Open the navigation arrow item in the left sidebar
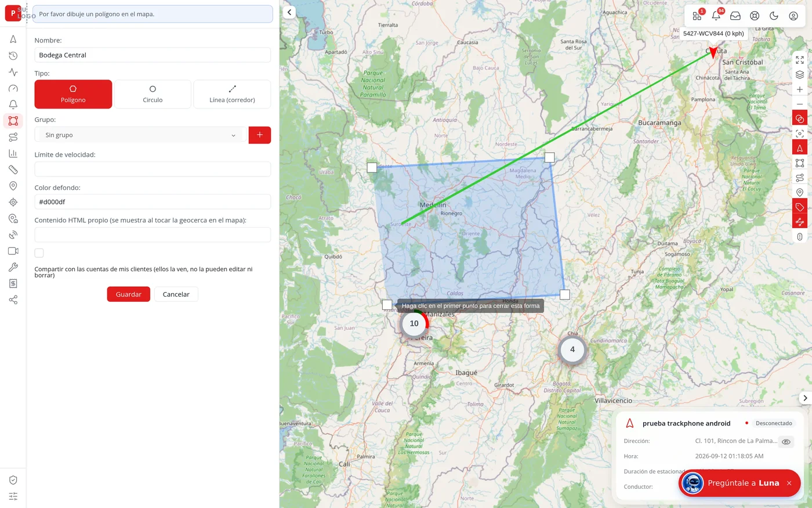This screenshot has width=812, height=508. pyautogui.click(x=13, y=39)
